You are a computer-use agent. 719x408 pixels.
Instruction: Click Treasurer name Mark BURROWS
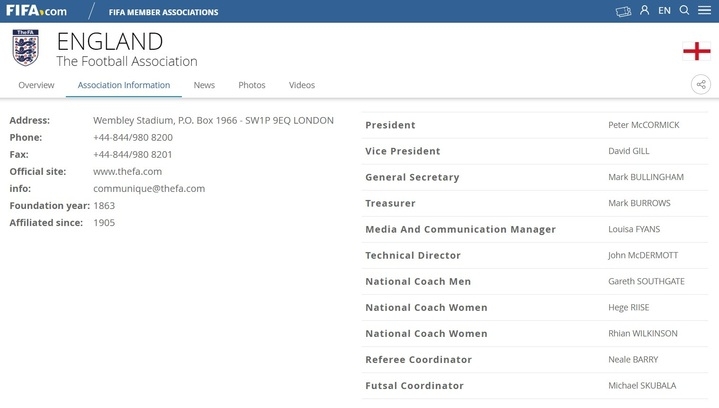tap(639, 203)
